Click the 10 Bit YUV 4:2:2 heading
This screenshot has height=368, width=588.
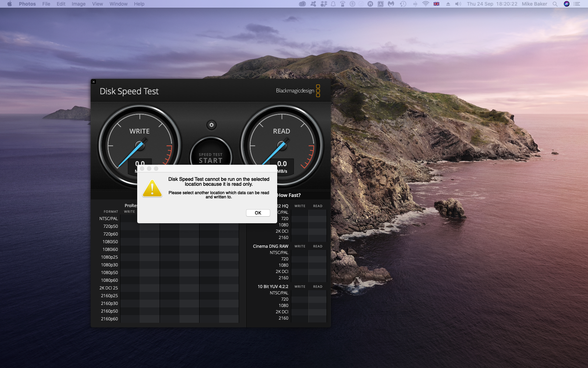[273, 287]
